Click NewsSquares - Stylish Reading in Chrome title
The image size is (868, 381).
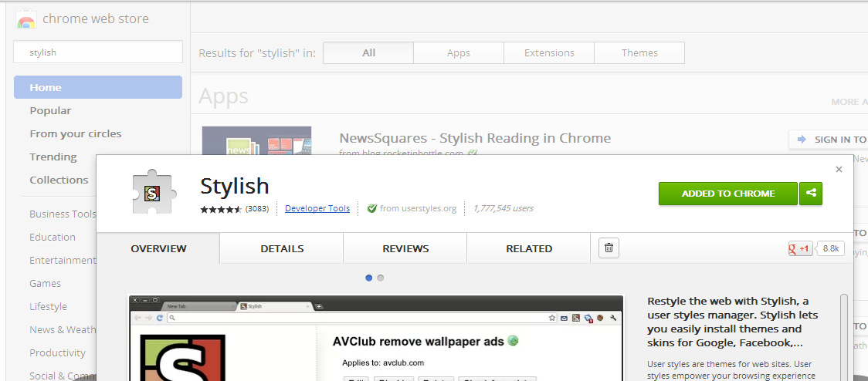point(475,138)
